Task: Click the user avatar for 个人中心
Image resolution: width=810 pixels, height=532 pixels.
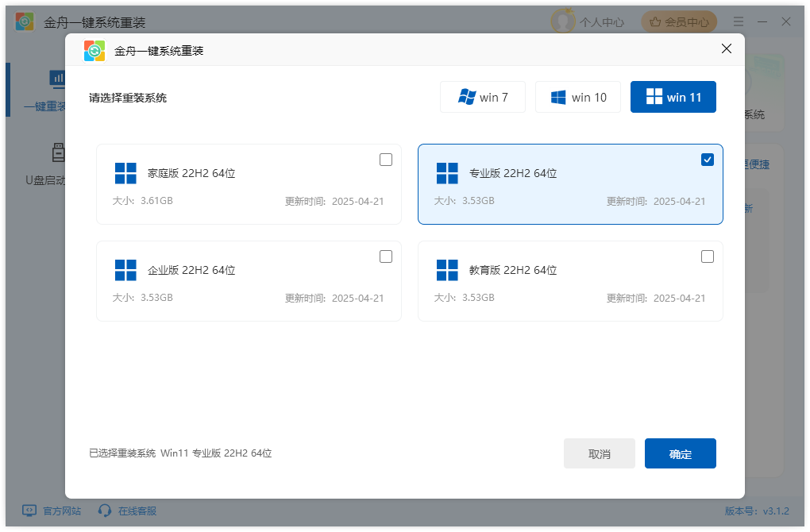Action: coord(563,21)
